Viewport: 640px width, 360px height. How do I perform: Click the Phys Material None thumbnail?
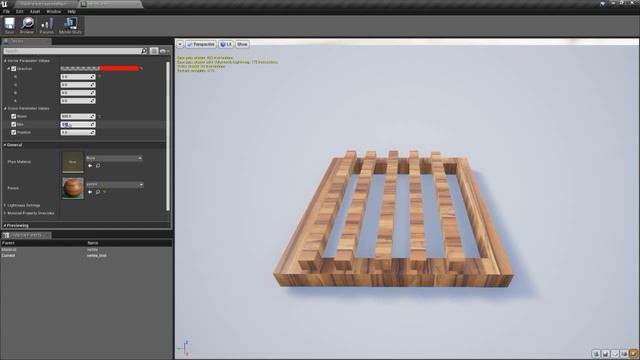(x=73, y=162)
